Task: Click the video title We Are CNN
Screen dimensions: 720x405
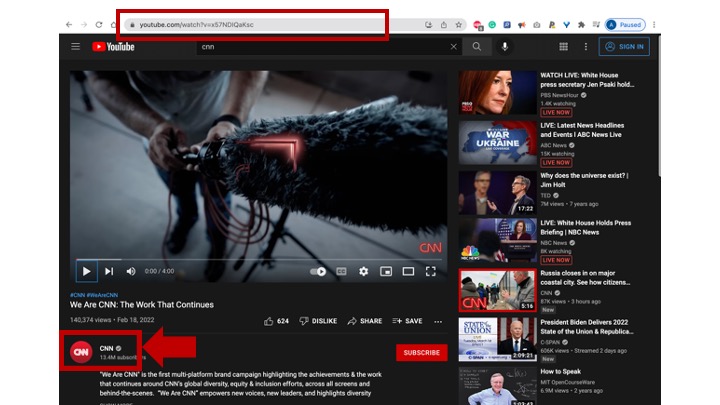Action: click(x=141, y=305)
